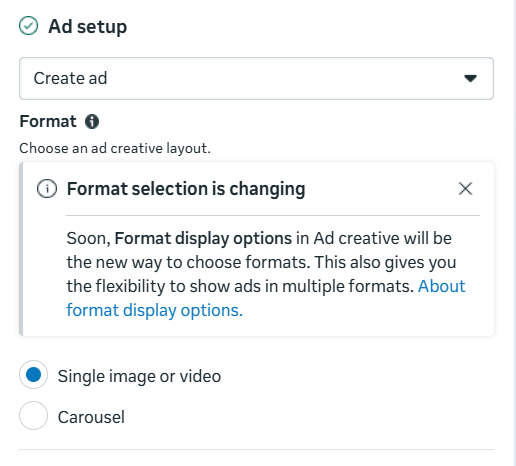Dismiss the Format selection is changing notice

(465, 189)
